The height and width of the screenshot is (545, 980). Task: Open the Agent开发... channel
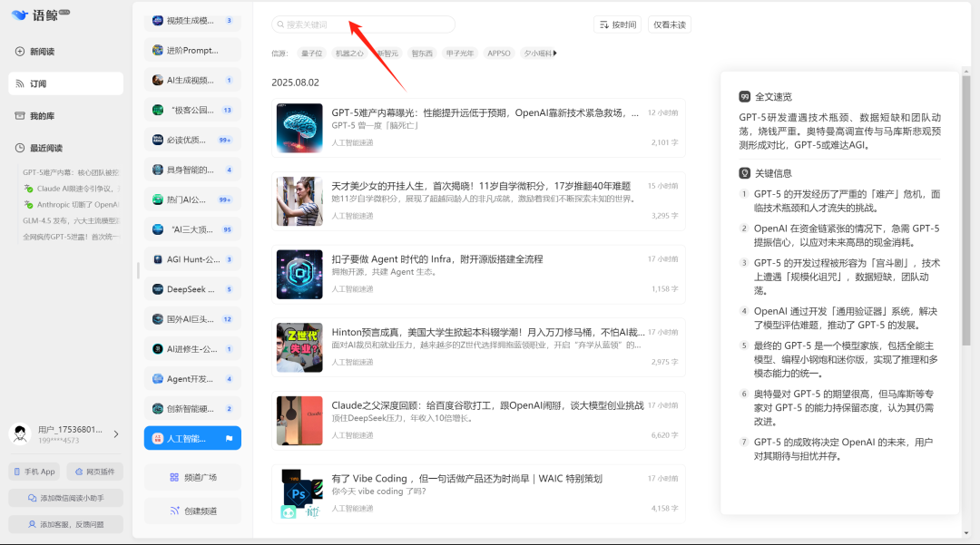point(192,379)
